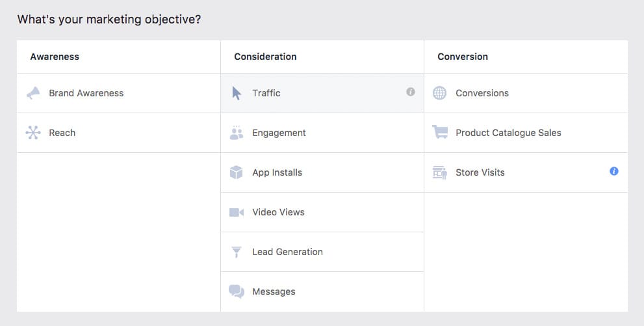The height and width of the screenshot is (326, 644).
Task: Choose the Engagement objective text
Action: point(279,133)
